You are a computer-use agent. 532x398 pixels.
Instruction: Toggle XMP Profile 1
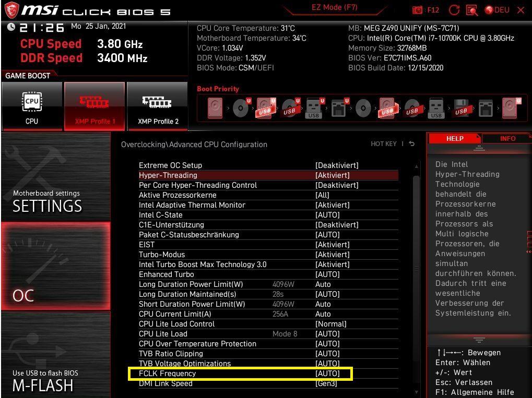point(94,106)
